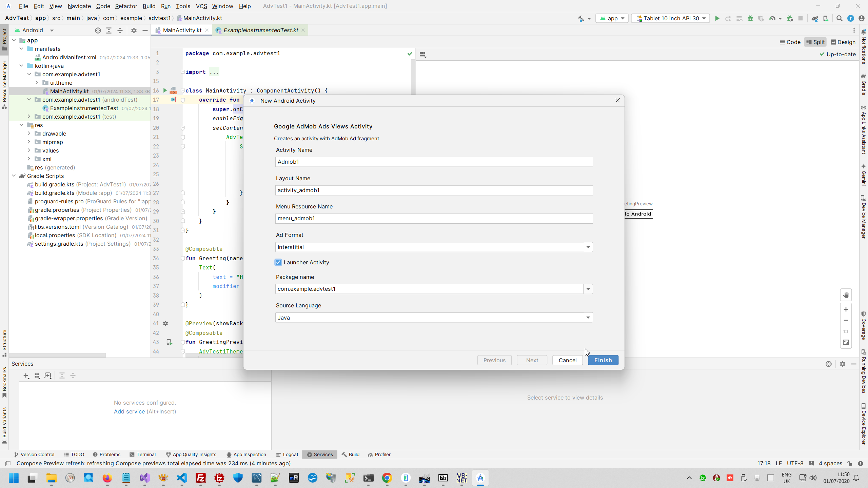
Task: Uncheck the Launcher Activity checkbox
Action: [x=278, y=262]
